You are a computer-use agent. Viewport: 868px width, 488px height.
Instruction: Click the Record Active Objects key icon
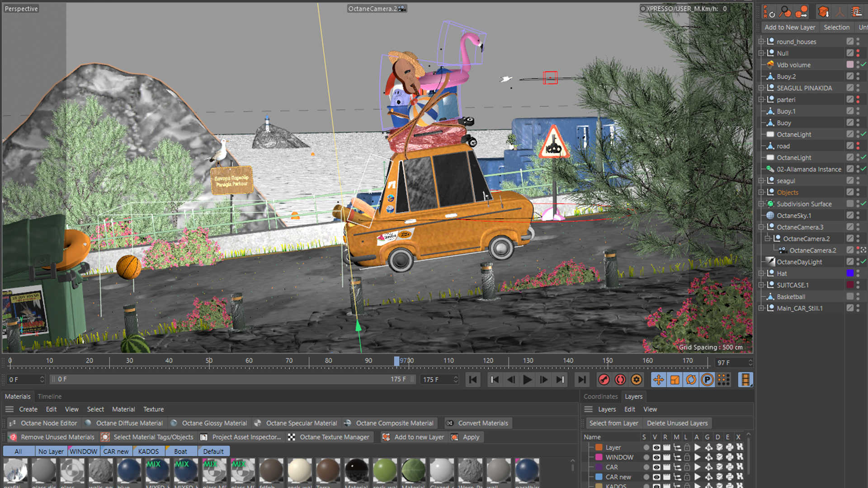click(x=604, y=380)
